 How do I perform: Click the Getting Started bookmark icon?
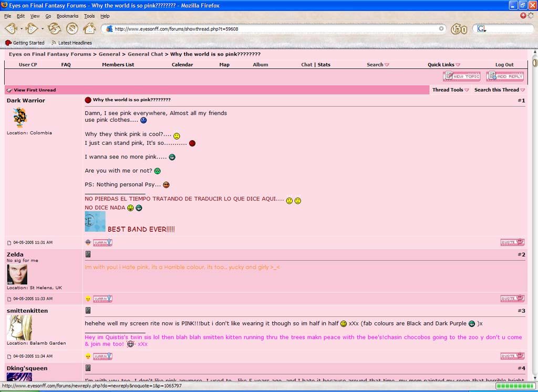(x=8, y=43)
